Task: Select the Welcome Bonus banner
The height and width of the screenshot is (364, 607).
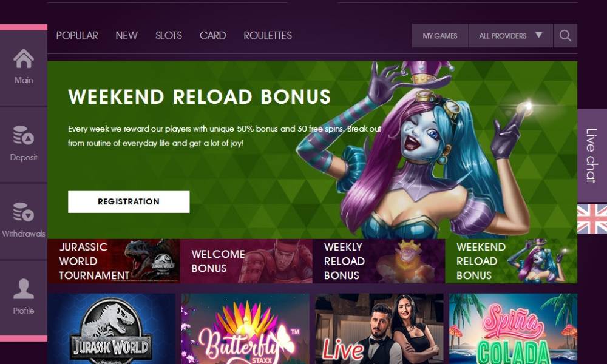Action: tap(246, 261)
